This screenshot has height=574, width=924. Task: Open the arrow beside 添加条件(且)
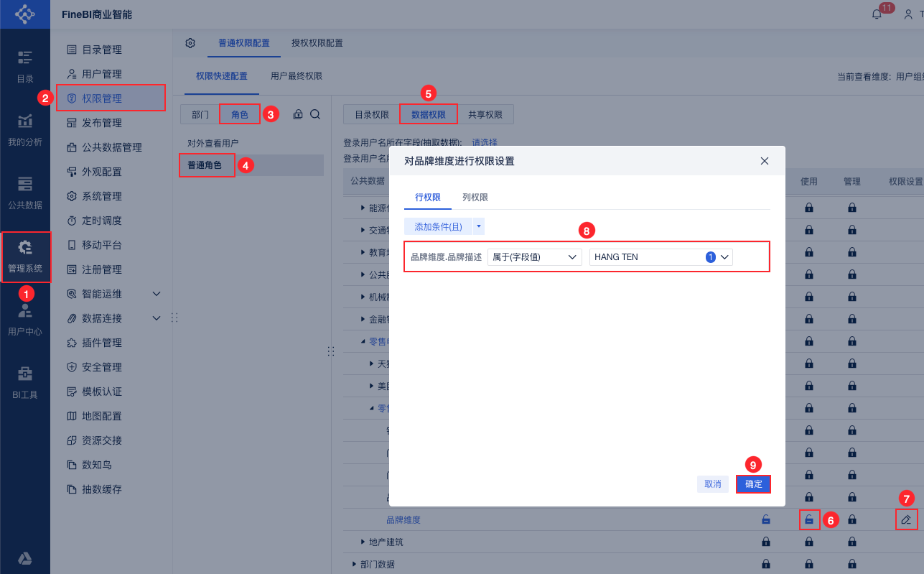(479, 226)
